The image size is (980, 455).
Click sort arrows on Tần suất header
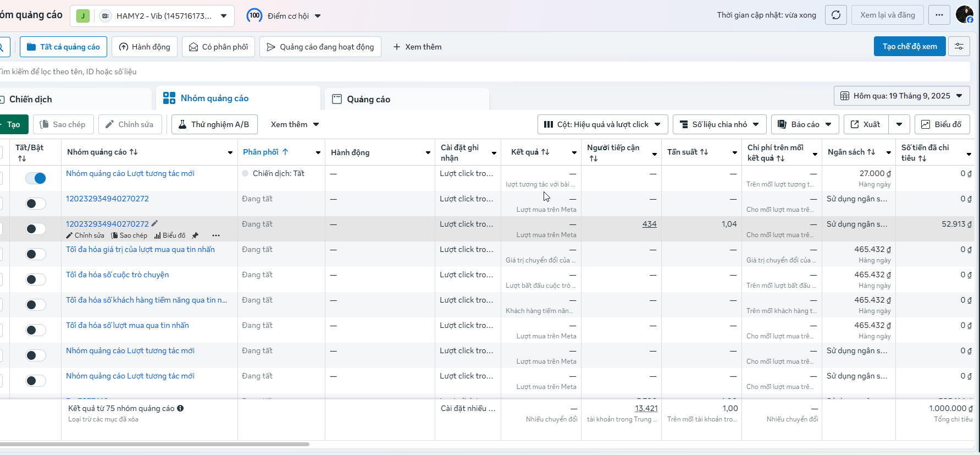pos(704,152)
